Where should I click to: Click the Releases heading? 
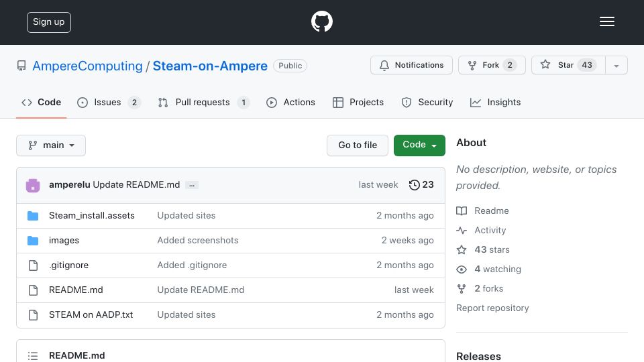pyautogui.click(x=478, y=356)
